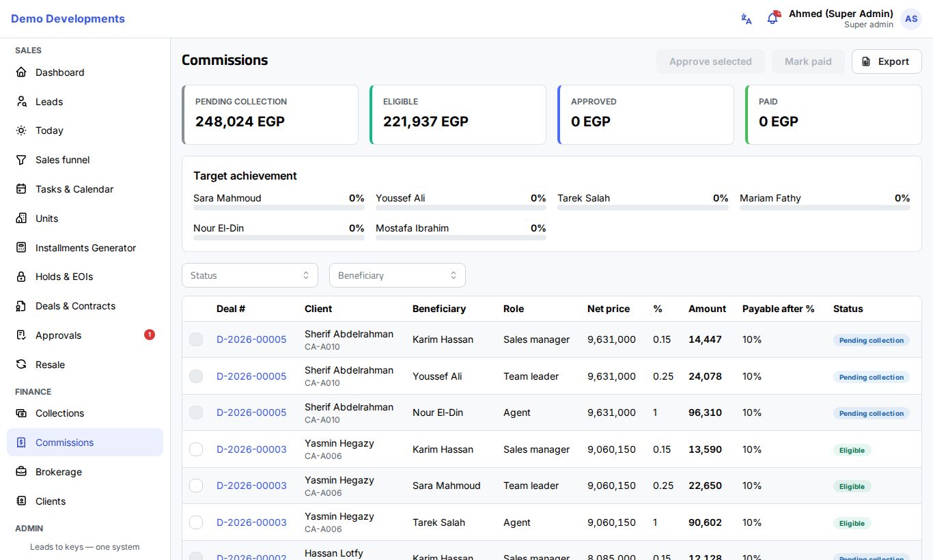The image size is (933, 560).
Task: Open notifications bell icon
Action: coord(772,18)
